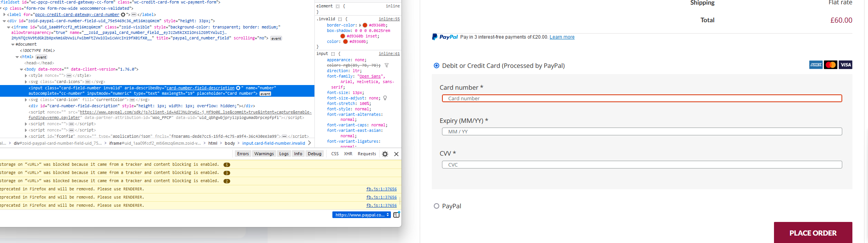Switch console to multi-line editor mode icon
868x243 pixels.
point(396,215)
